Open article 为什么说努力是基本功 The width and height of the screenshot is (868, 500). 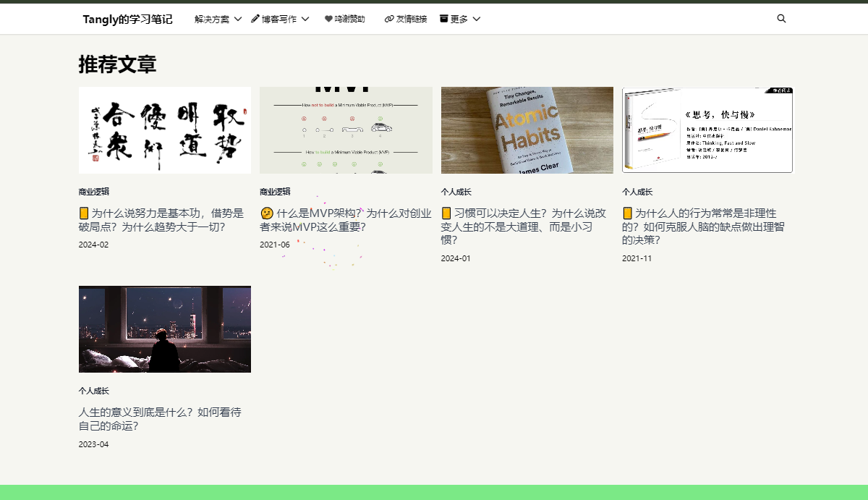click(161, 220)
